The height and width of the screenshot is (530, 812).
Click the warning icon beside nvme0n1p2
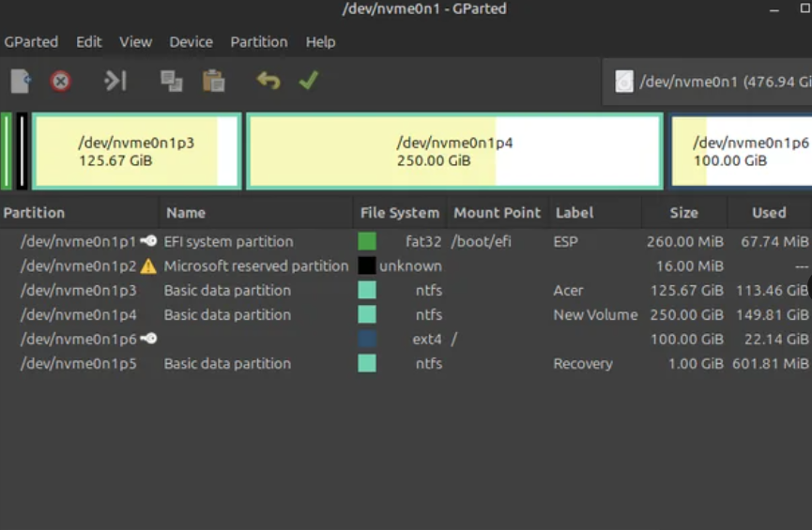pos(148,266)
